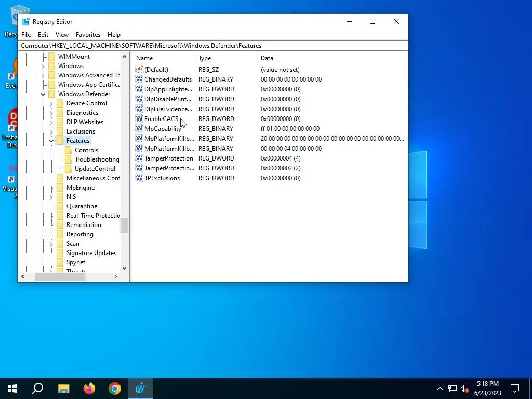Image resolution: width=532 pixels, height=399 pixels.
Task: Click the folder icon next to Controls
Action: (x=68, y=150)
